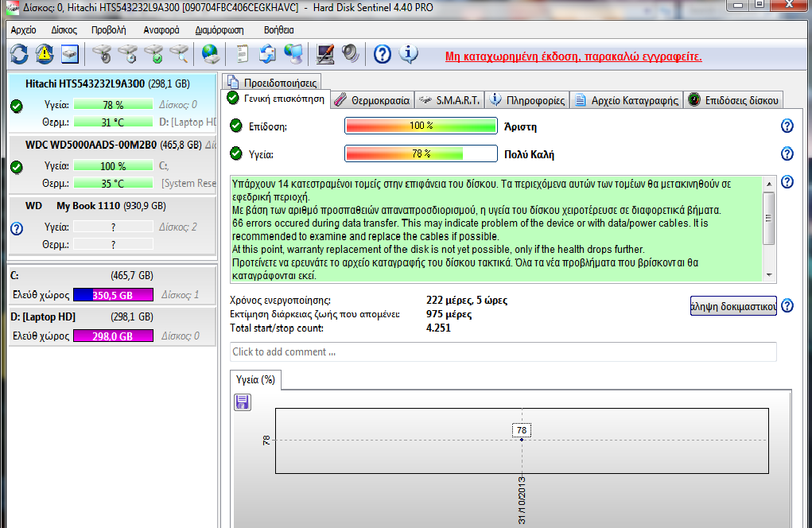Select the WDC WD5000AADS-00M2B0 disk entry
The image size is (812, 528).
tap(112, 164)
